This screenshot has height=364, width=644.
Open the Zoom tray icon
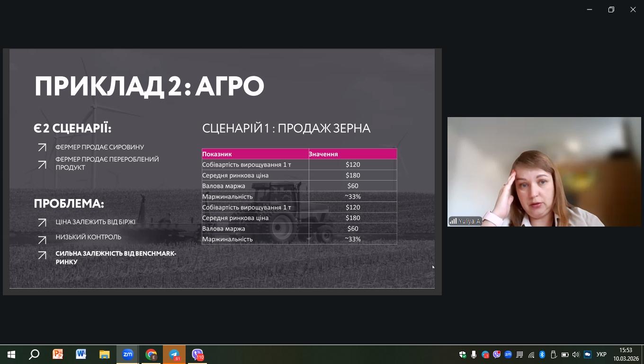[508, 355]
